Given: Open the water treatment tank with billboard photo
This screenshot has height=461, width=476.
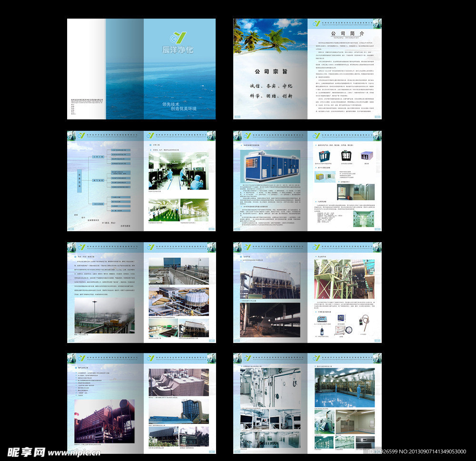Looking at the screenshot, I should tap(179, 271).
